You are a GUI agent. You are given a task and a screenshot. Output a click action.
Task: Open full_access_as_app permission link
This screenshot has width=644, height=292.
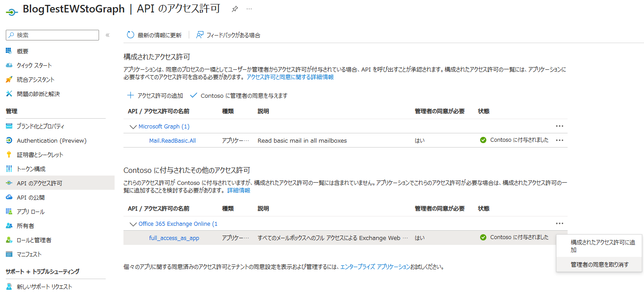[174, 238]
